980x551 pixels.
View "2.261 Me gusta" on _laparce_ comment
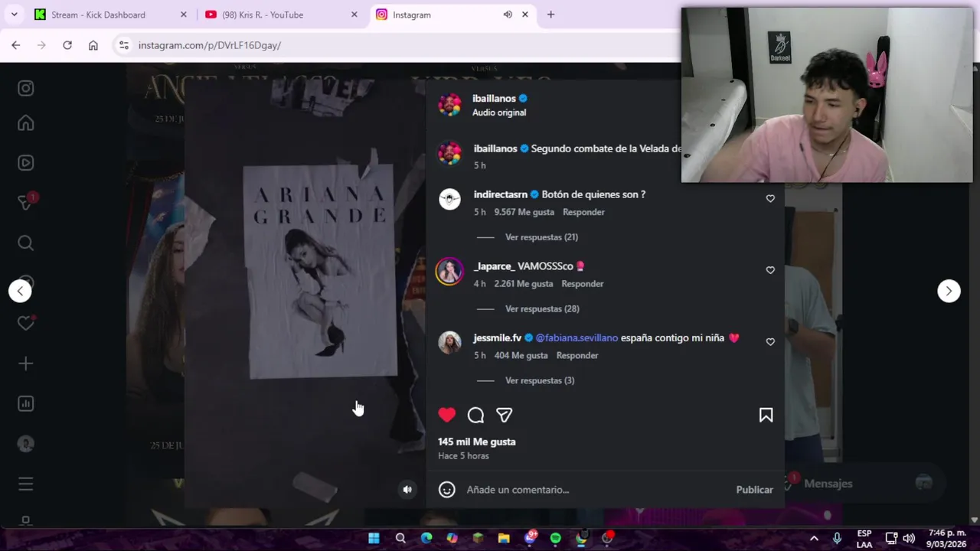coord(524,284)
